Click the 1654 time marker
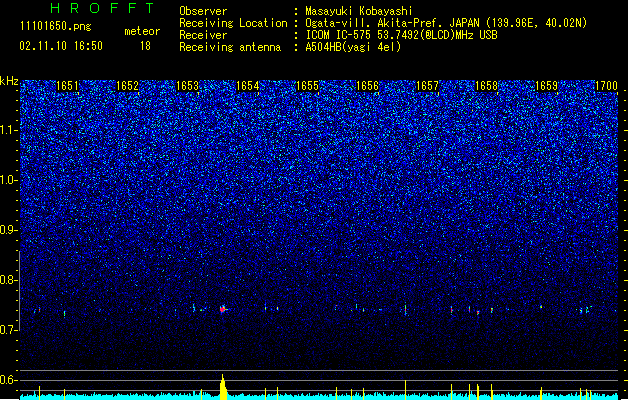The width and height of the screenshot is (629, 400). coord(248,86)
